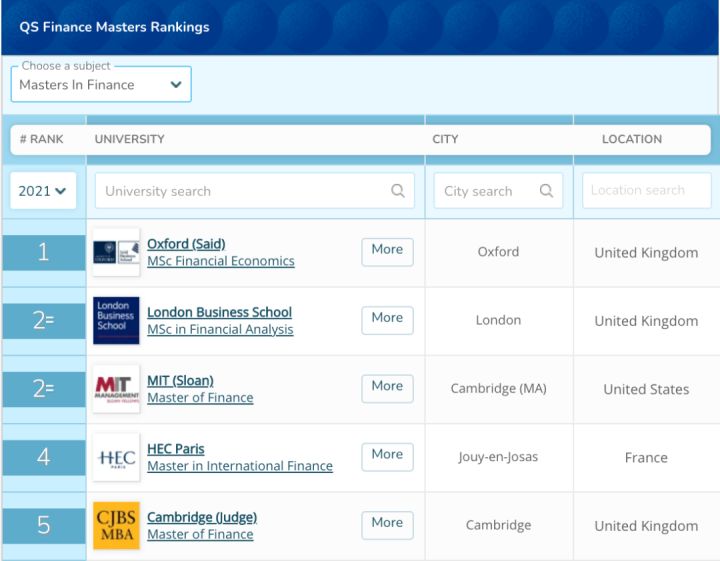720x561 pixels.
Task: Click the France location cell
Action: [x=646, y=458]
